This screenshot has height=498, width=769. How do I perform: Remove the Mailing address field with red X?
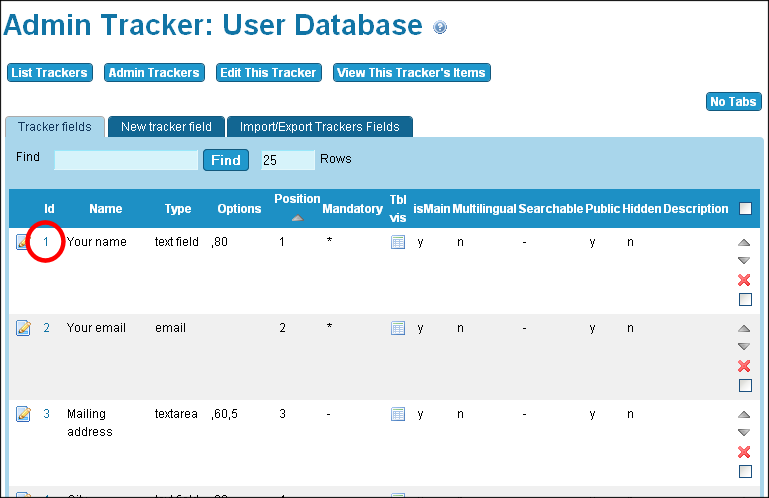pos(744,452)
